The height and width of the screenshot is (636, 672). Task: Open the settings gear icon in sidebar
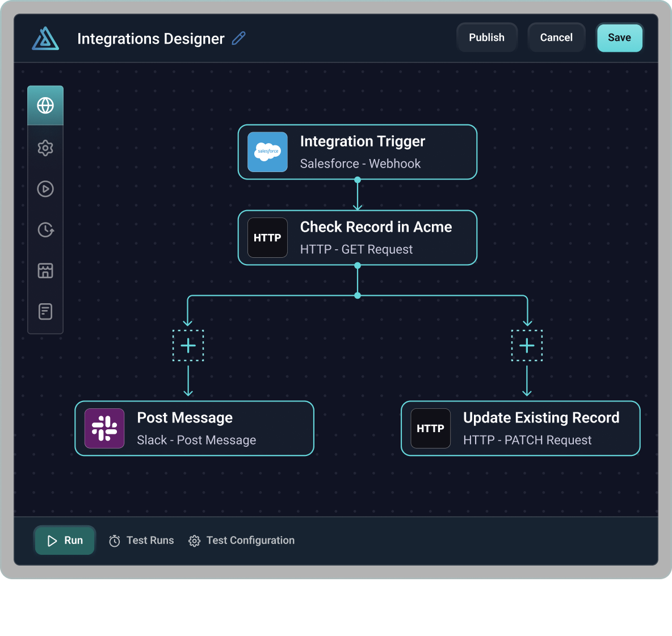45,148
